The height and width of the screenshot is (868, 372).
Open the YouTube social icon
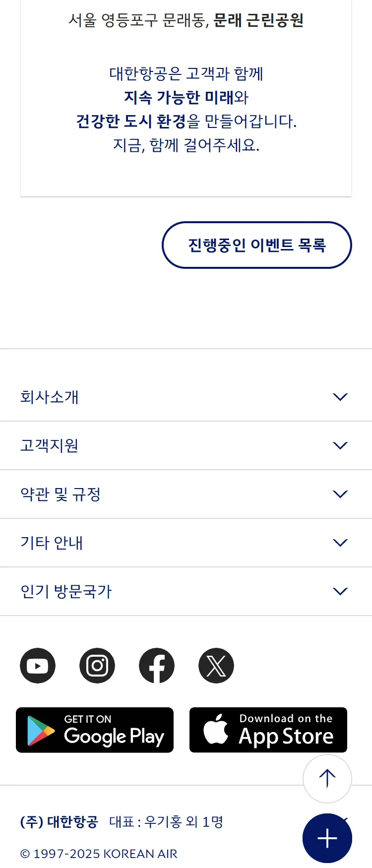click(38, 666)
